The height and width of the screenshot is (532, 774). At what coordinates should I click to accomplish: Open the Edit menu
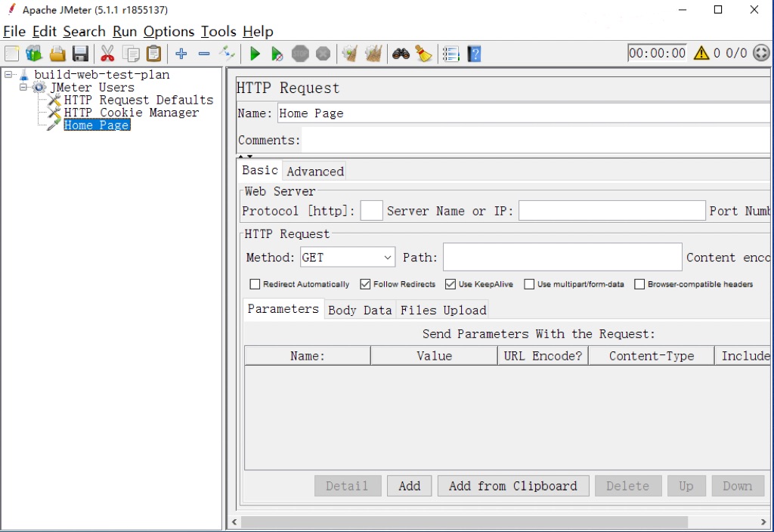coord(45,32)
